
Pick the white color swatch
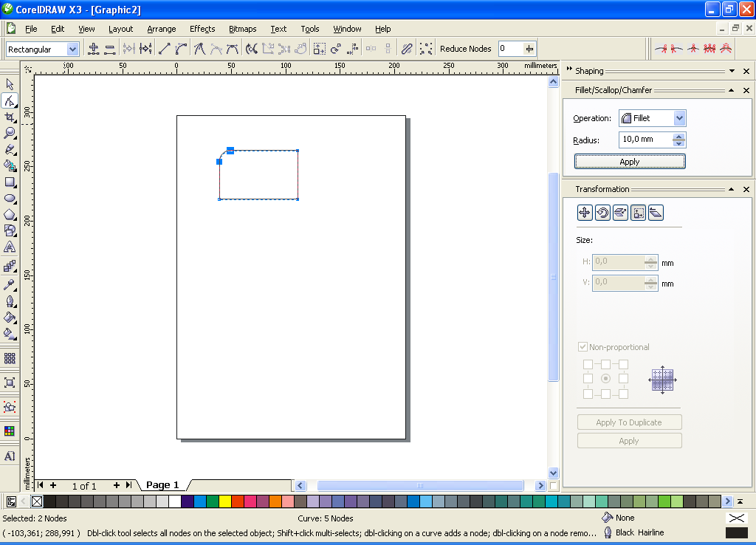[174, 501]
